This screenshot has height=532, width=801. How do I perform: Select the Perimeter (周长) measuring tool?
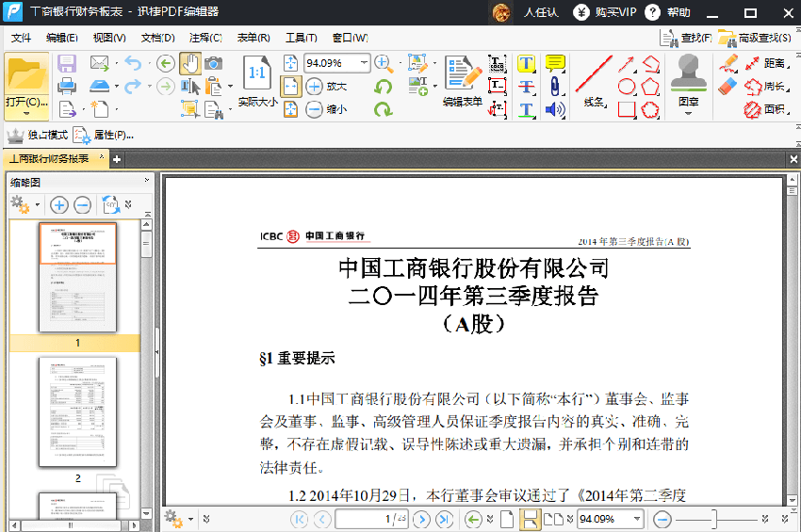coord(766,87)
